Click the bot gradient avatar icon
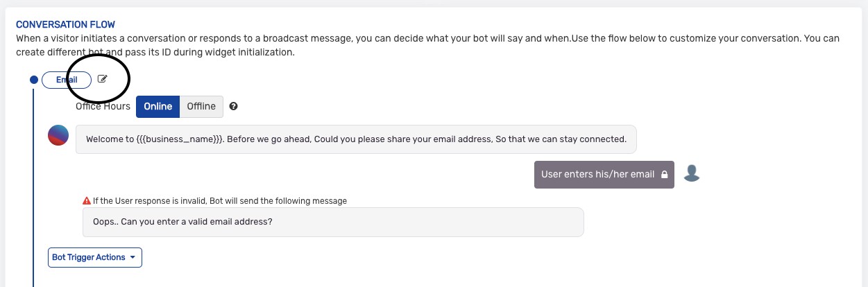This screenshot has width=868, height=287. (x=58, y=135)
